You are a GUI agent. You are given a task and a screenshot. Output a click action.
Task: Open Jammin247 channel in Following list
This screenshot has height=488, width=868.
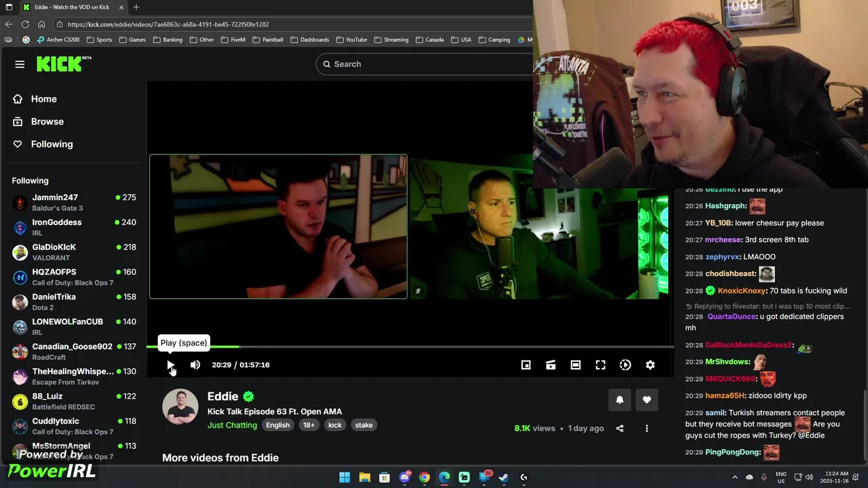[x=74, y=202]
